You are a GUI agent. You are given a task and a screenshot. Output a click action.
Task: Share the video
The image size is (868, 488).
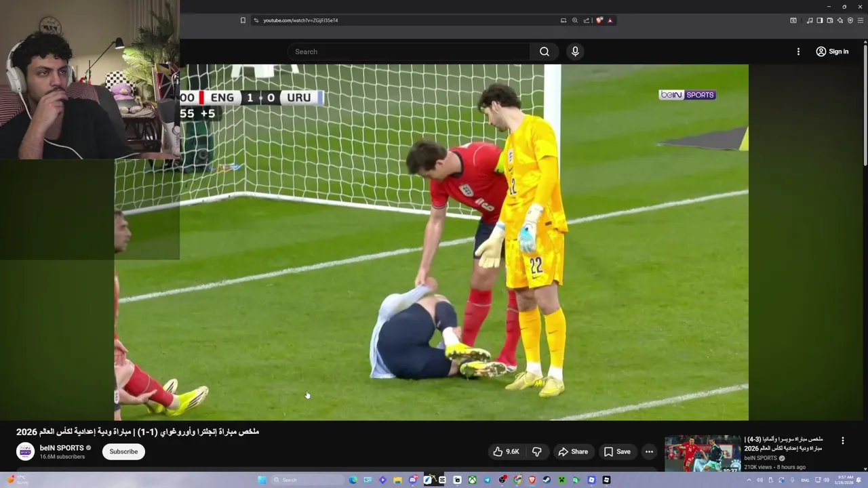coord(573,451)
